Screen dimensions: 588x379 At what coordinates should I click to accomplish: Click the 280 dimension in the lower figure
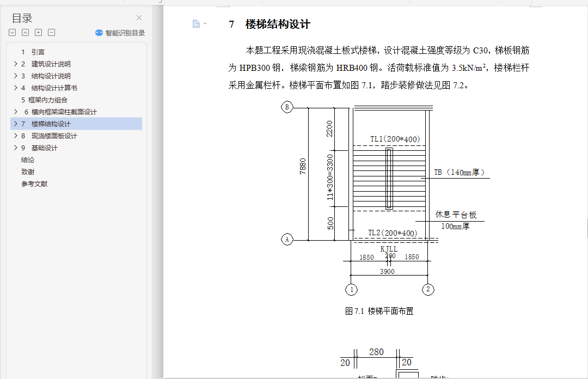376,352
